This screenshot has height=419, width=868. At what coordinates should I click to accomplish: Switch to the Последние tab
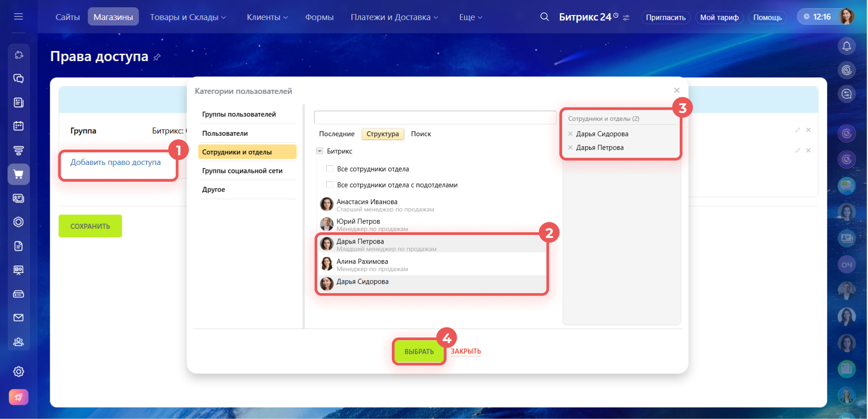tap(336, 134)
